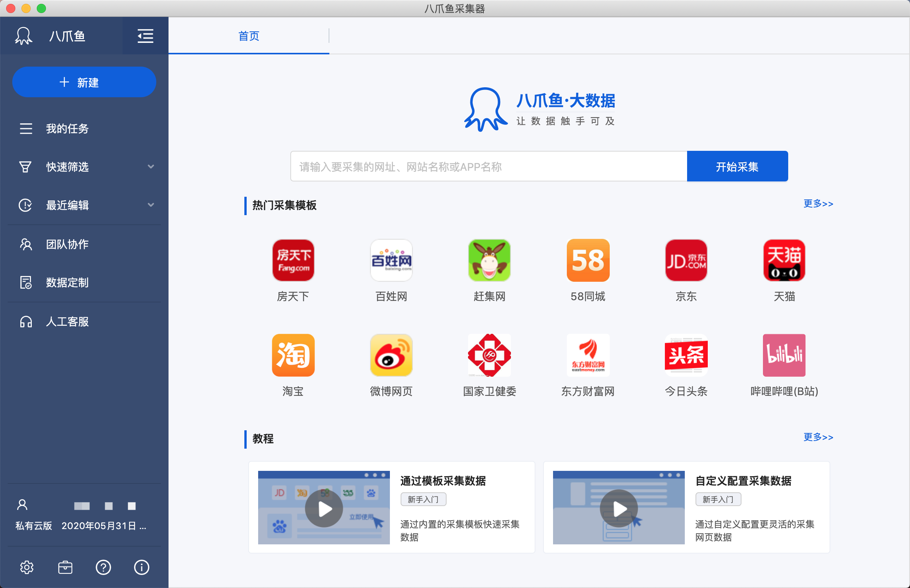
Task: Click the user account avatar icon
Action: tap(22, 505)
